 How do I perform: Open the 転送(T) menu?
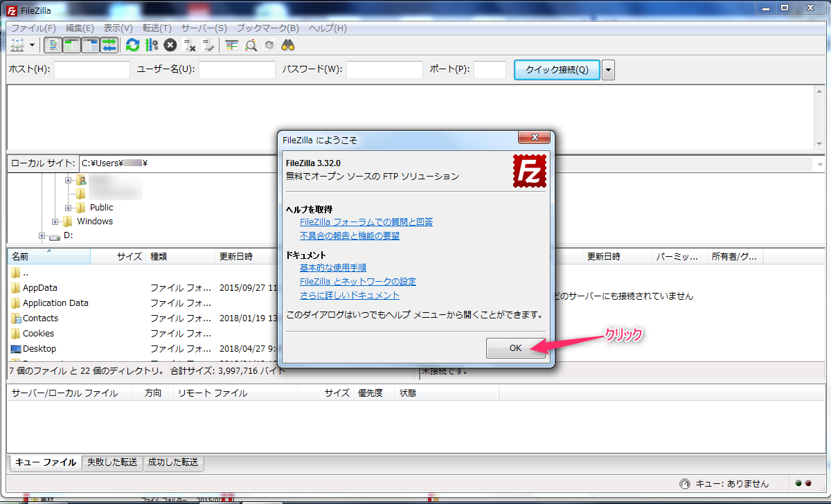click(157, 28)
